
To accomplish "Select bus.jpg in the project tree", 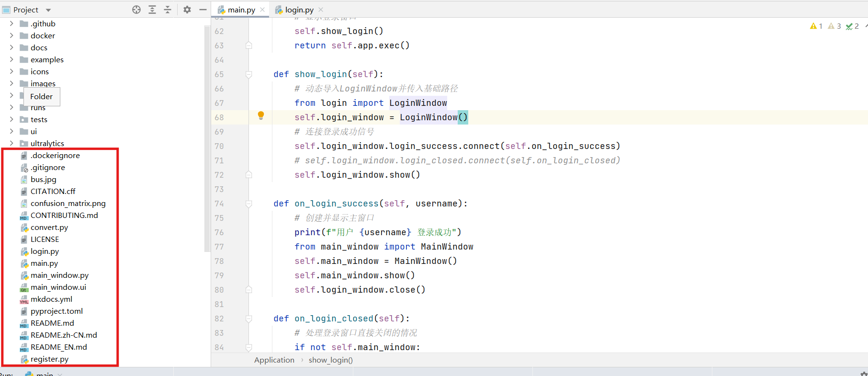I will click(44, 179).
